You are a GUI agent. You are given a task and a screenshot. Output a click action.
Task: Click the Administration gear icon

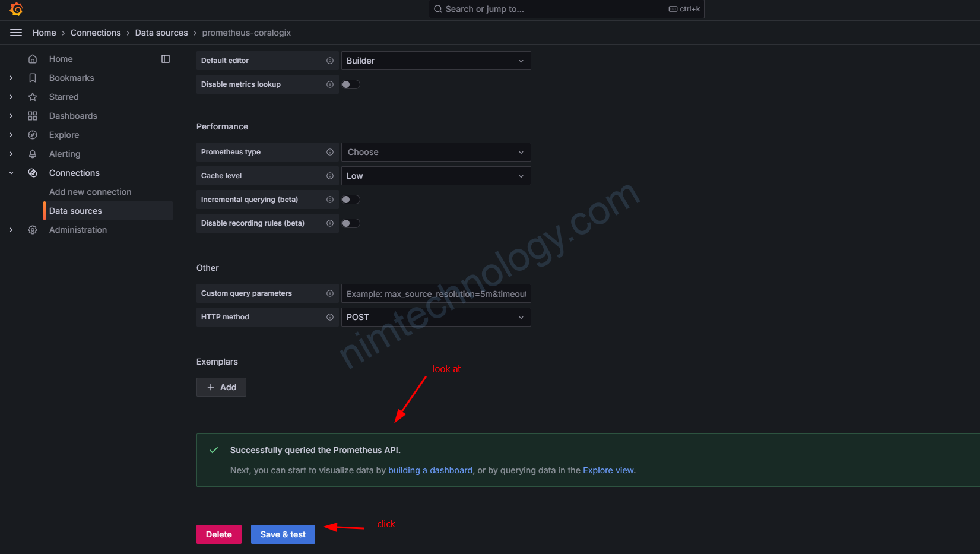point(33,230)
